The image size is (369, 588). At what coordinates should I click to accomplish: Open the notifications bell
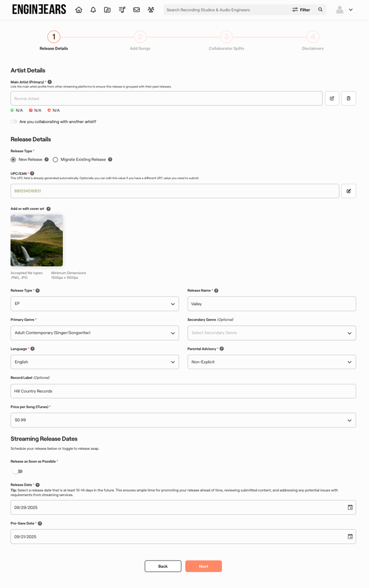tap(93, 10)
